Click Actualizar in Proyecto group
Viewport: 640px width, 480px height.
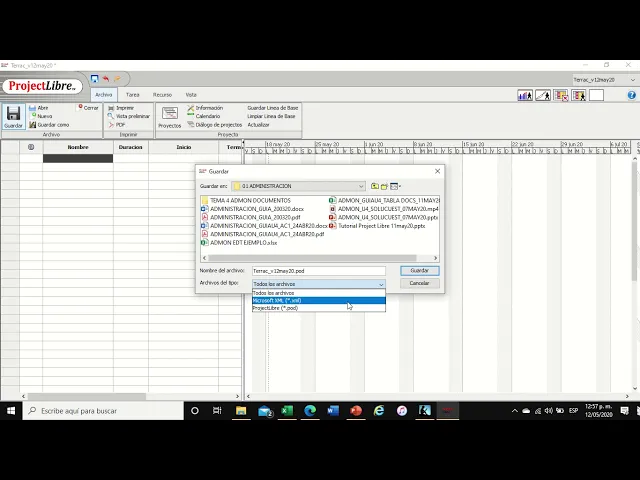pyautogui.click(x=258, y=125)
